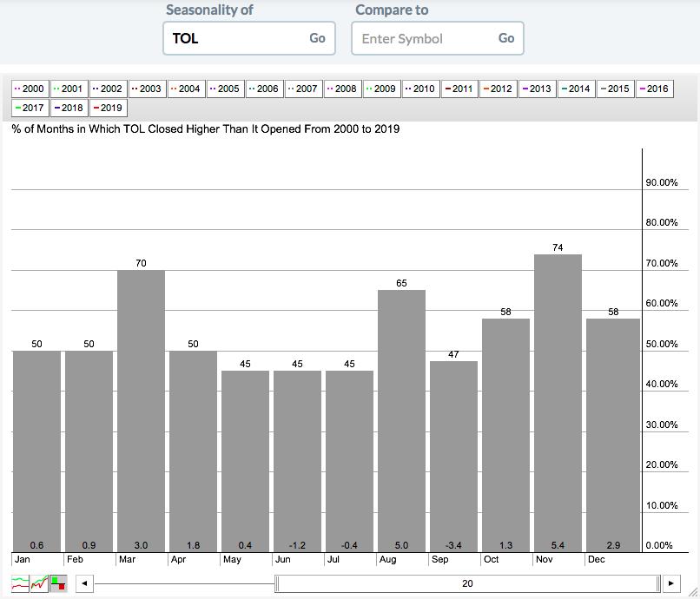This screenshot has width=700, height=599.
Task: Click the 0.00% axis label
Action: pos(659,545)
